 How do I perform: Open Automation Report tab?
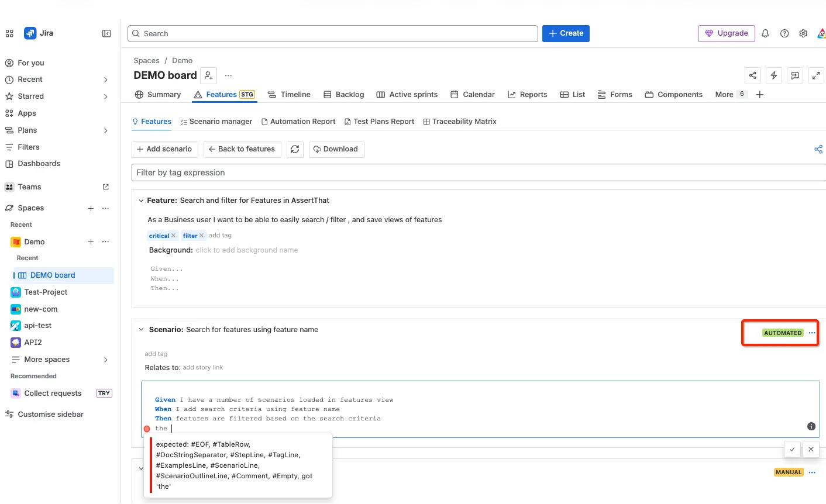point(298,122)
